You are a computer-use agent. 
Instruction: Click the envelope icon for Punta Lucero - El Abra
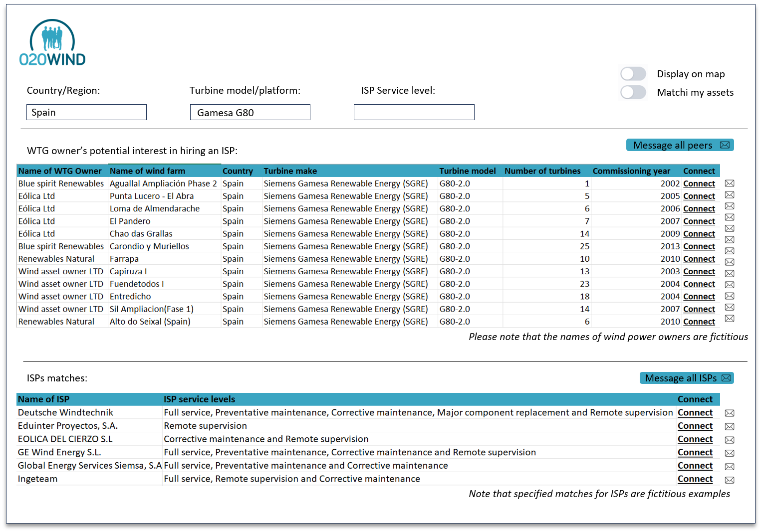730,195
